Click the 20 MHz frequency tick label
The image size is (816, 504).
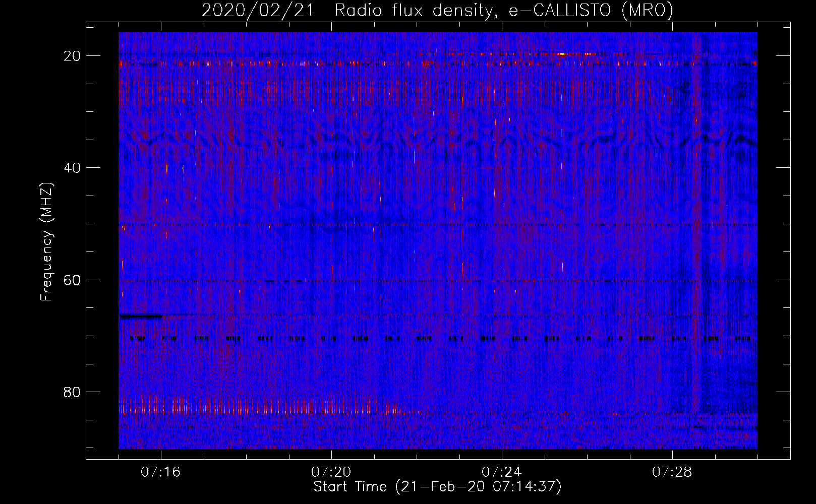tap(73, 55)
